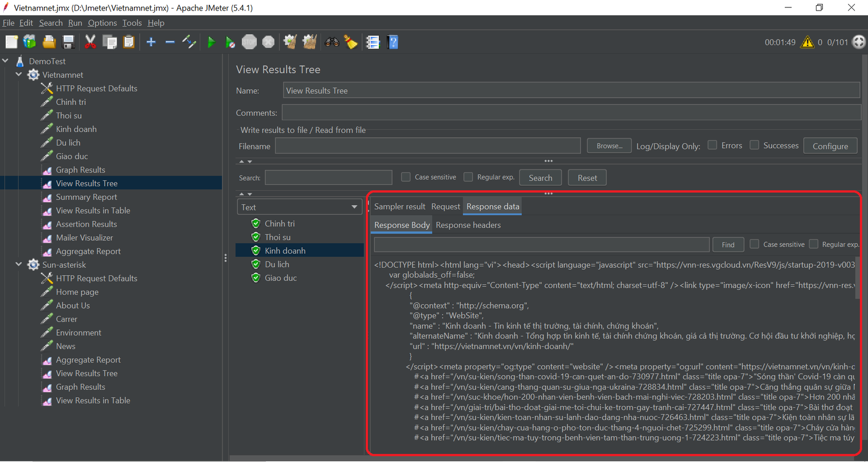Click the Browse... button
The height and width of the screenshot is (462, 868).
click(x=609, y=146)
